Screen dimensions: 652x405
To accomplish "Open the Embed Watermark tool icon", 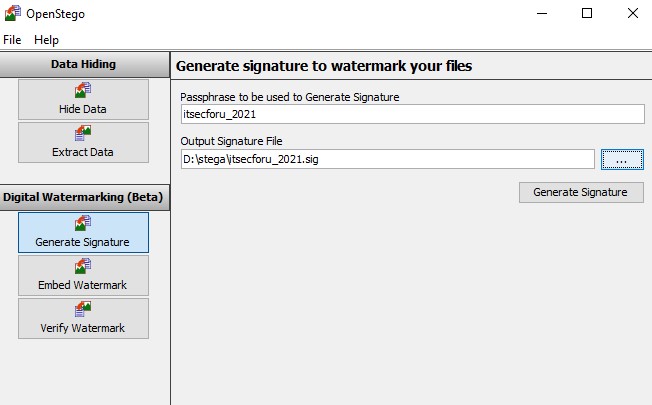I will pyautogui.click(x=83, y=267).
